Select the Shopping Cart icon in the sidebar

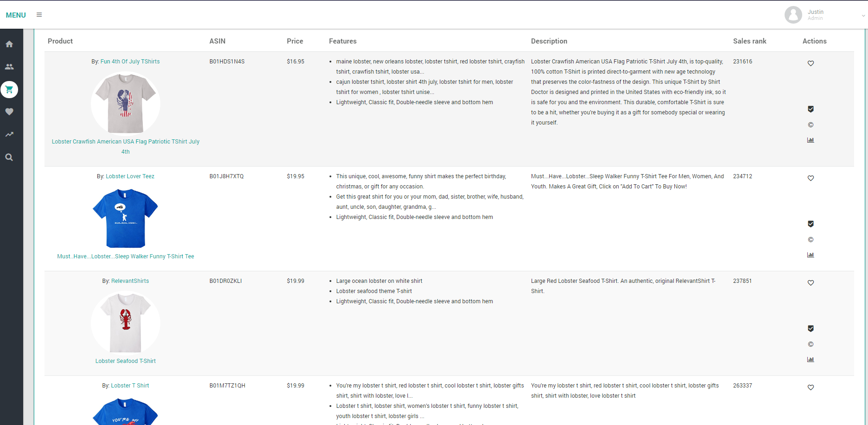click(9, 89)
